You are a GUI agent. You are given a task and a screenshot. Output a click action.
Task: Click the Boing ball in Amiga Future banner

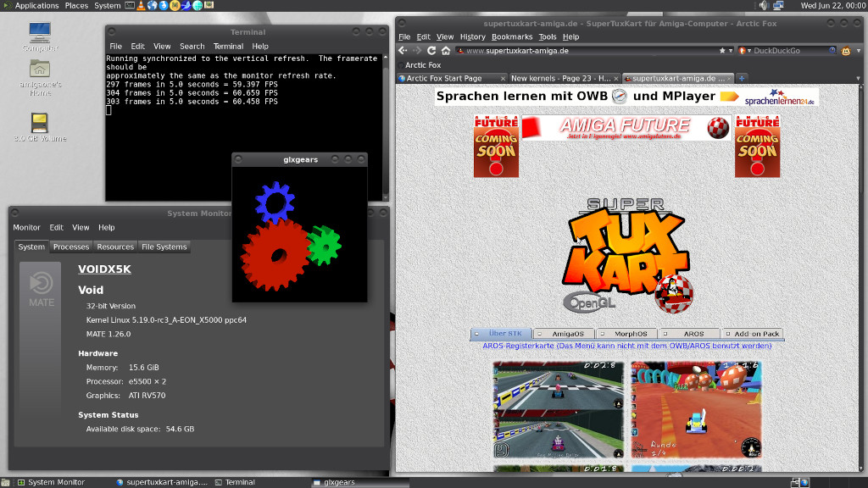[x=718, y=128]
